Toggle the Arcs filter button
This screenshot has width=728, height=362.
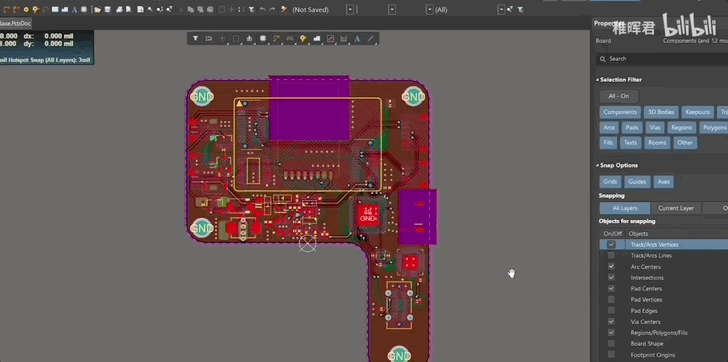(609, 128)
